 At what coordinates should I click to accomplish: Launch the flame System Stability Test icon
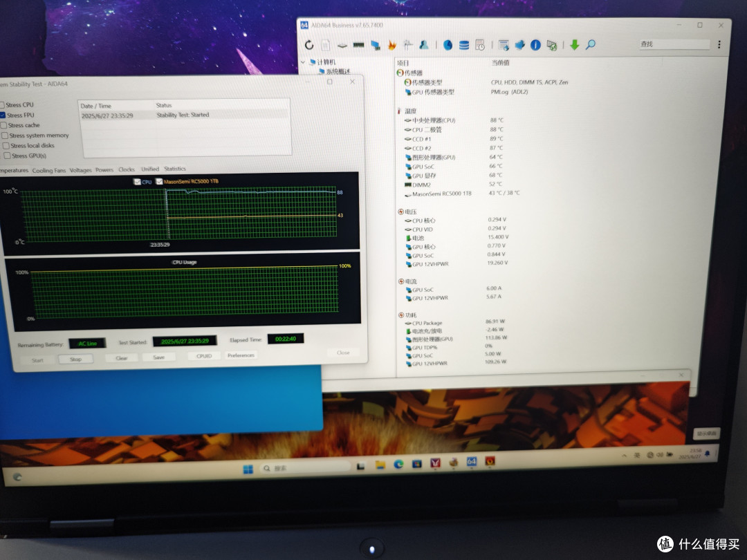click(x=391, y=45)
